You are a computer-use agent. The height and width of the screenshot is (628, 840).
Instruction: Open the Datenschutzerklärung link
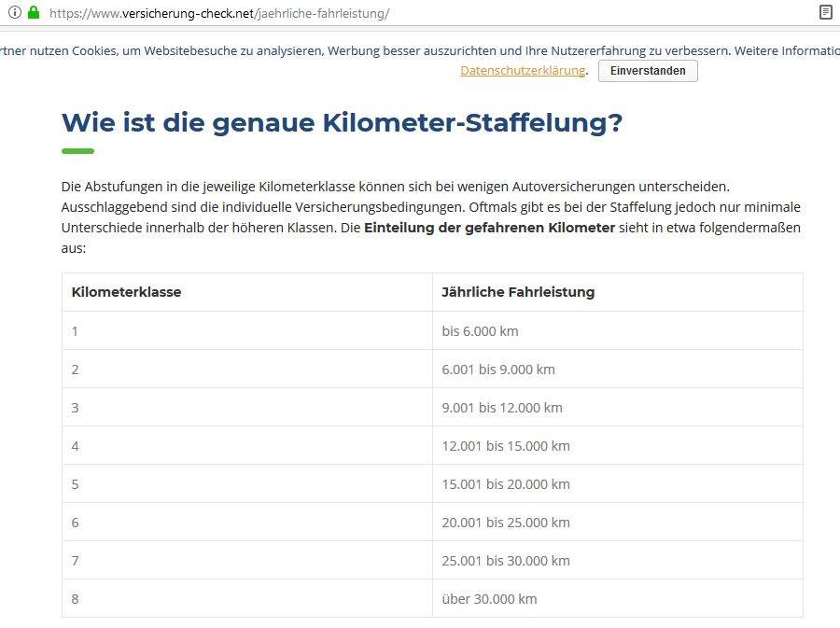(522, 70)
